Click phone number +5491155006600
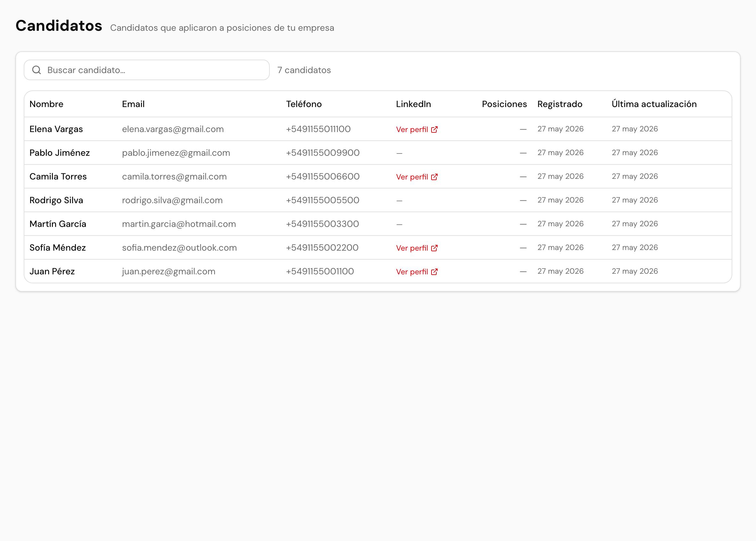756x541 pixels. (323, 176)
